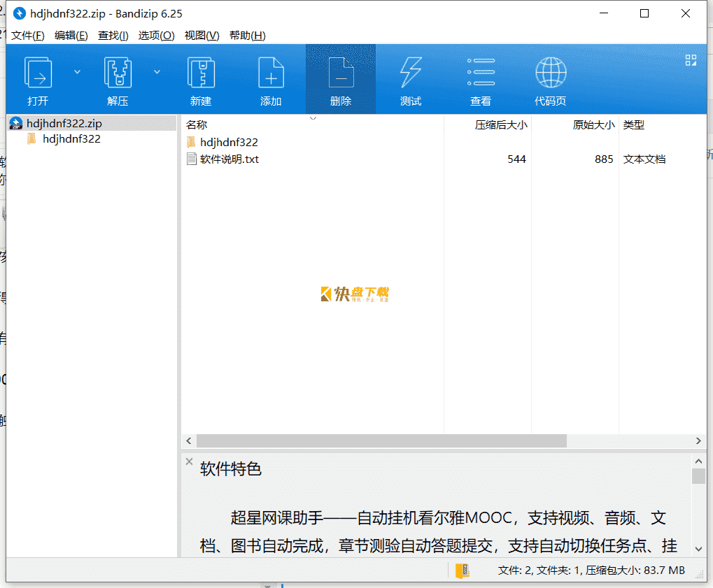Click the Code page (代码页) globe icon
The height and width of the screenshot is (588, 713).
(551, 72)
